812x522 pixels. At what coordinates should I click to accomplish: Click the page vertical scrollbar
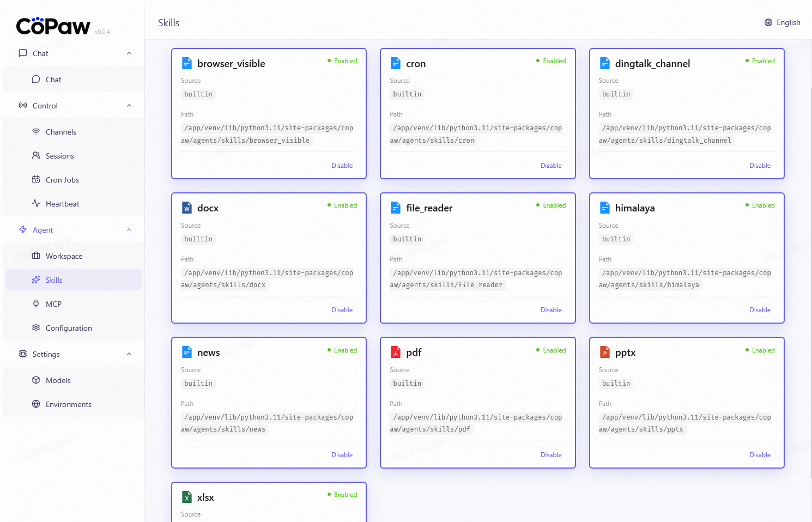(x=811, y=272)
